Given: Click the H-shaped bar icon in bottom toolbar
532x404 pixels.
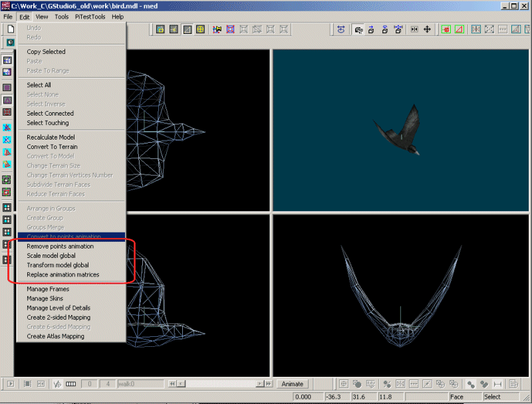Looking at the screenshot, I should 497,383.
